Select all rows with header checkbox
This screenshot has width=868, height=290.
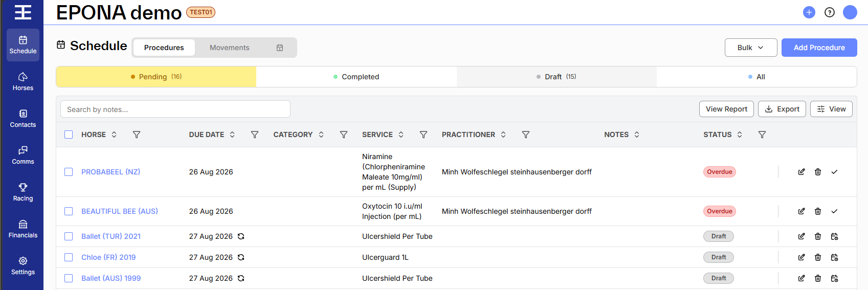69,135
